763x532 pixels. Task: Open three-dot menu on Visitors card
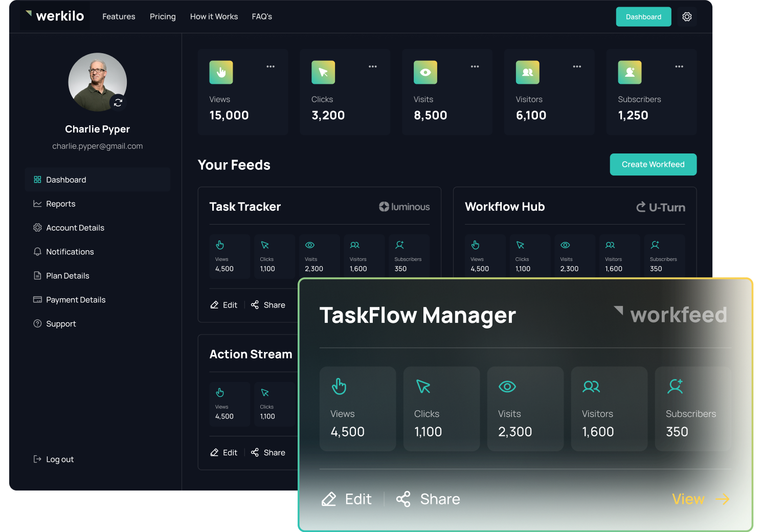pyautogui.click(x=577, y=66)
